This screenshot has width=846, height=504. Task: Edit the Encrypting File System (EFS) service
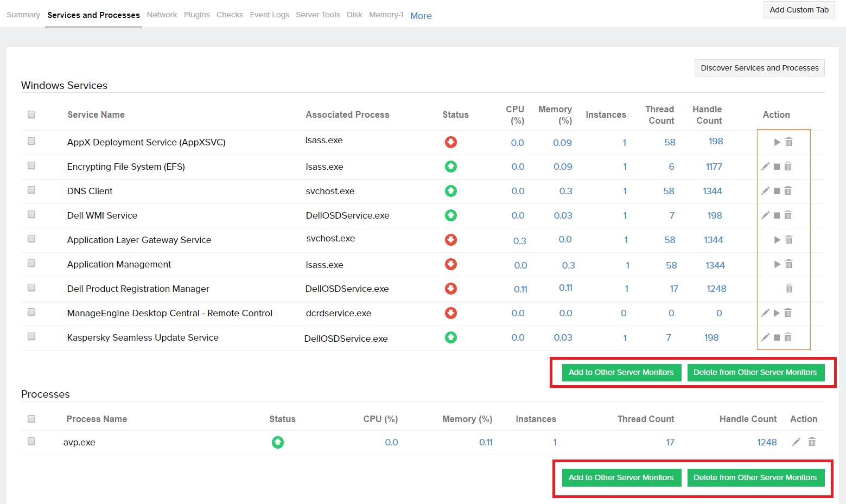pyautogui.click(x=765, y=167)
